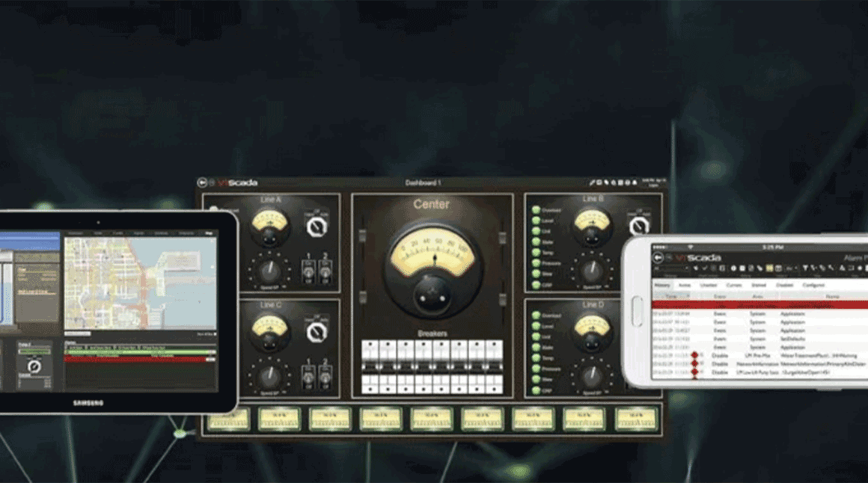Click the first breaker in the upper Breakers row
Viewport: 868px width, 483px height.
coord(370,351)
